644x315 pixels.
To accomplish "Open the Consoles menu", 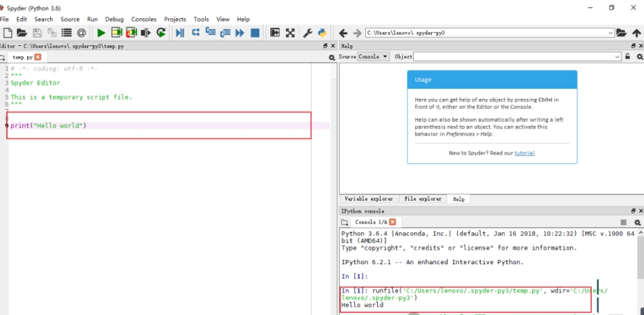I will (x=144, y=20).
